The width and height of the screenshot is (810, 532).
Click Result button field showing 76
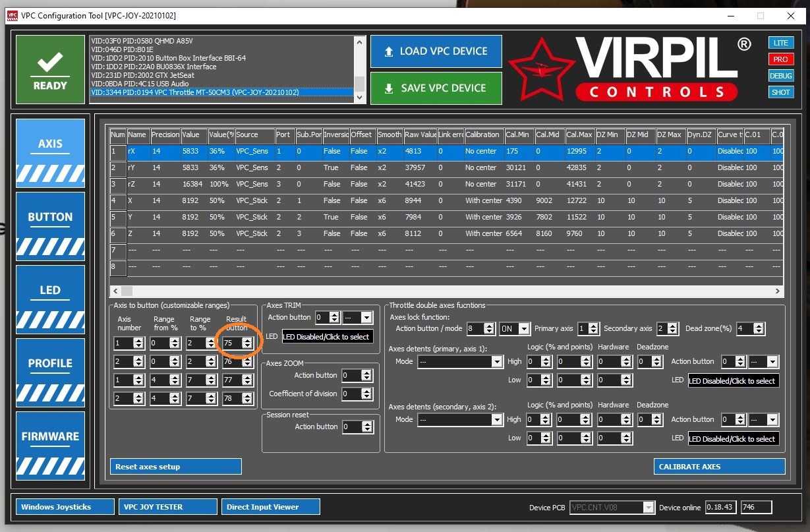[x=238, y=361]
